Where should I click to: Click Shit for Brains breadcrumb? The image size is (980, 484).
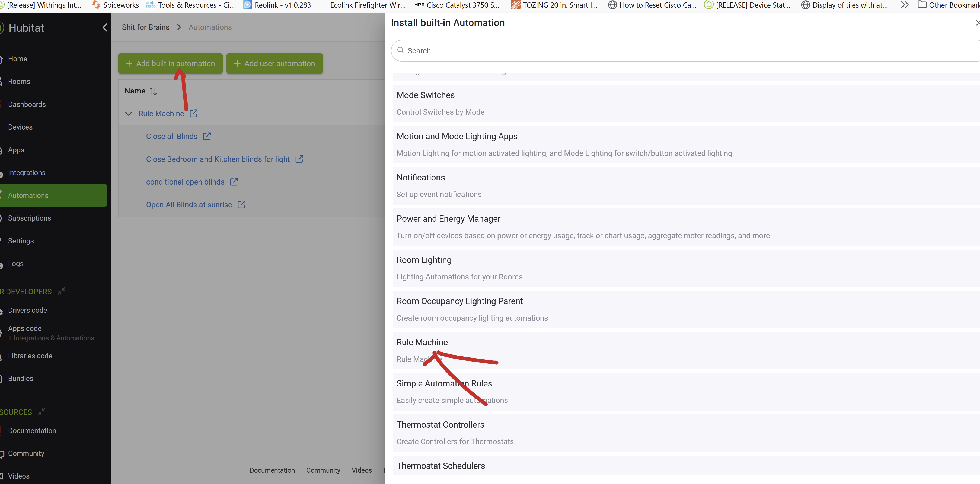[146, 27]
